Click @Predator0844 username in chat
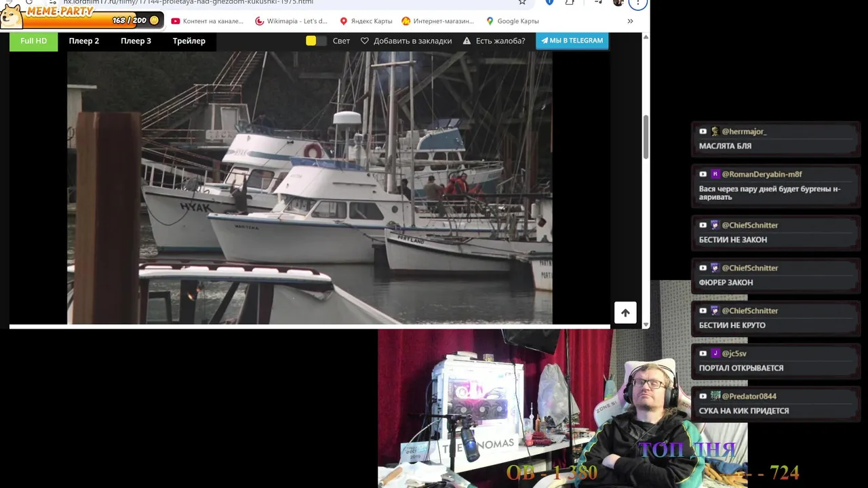Image resolution: width=868 pixels, height=488 pixels. pyautogui.click(x=749, y=396)
